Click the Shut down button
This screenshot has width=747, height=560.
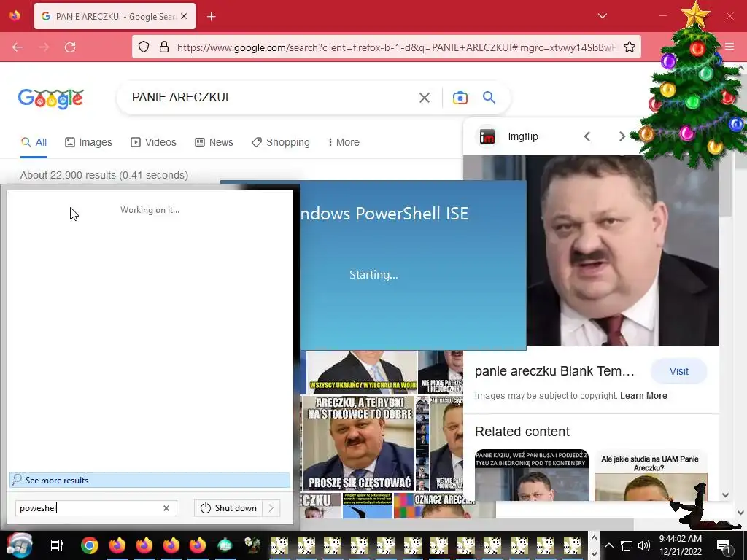pyautogui.click(x=228, y=508)
